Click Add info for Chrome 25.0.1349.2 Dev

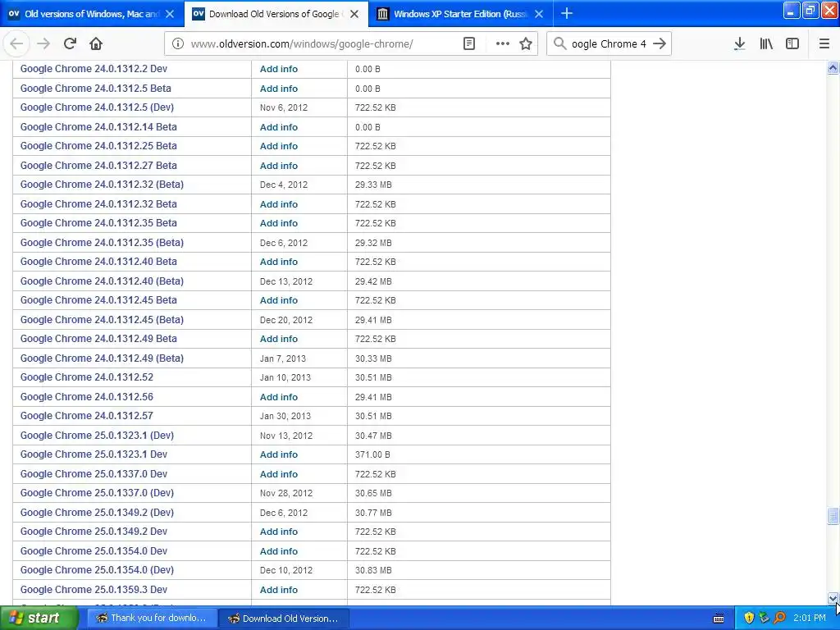point(279,532)
